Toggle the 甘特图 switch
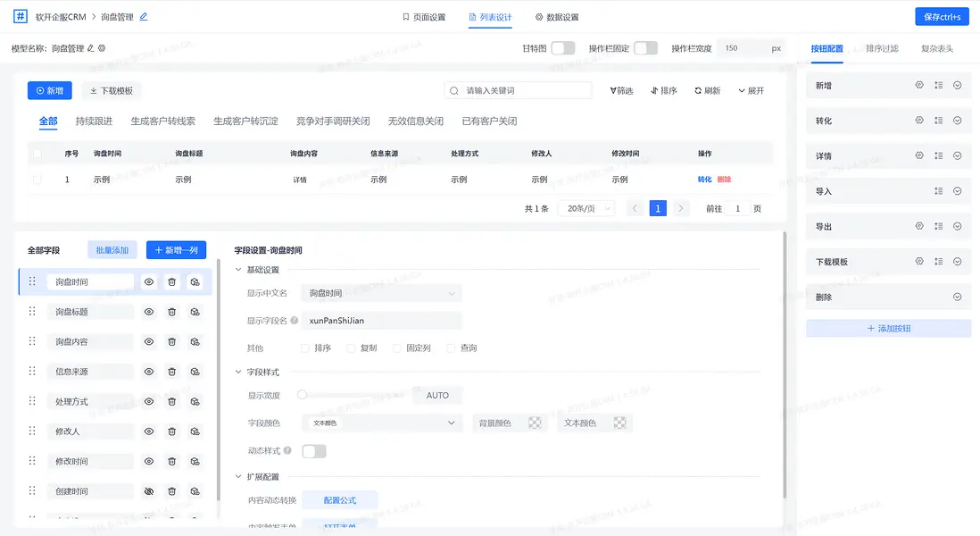This screenshot has width=980, height=536. tap(563, 48)
